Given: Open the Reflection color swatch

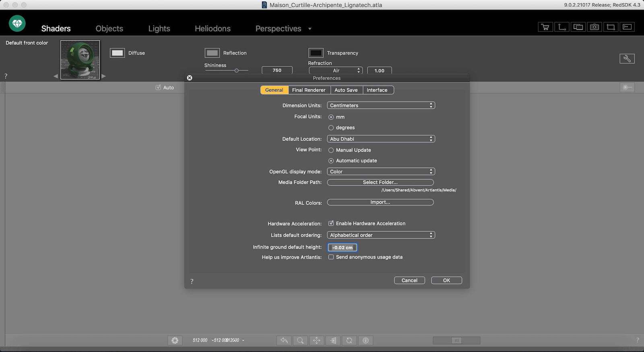Looking at the screenshot, I should pos(212,53).
